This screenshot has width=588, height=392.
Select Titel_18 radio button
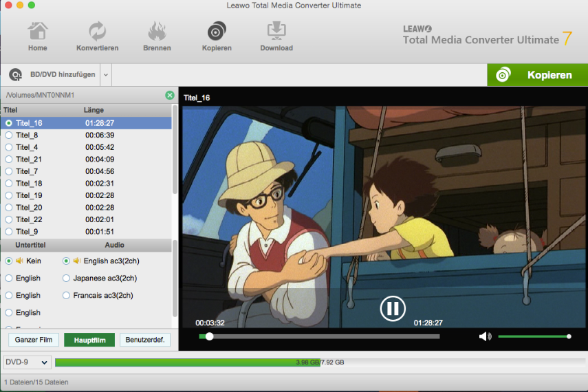(x=9, y=184)
